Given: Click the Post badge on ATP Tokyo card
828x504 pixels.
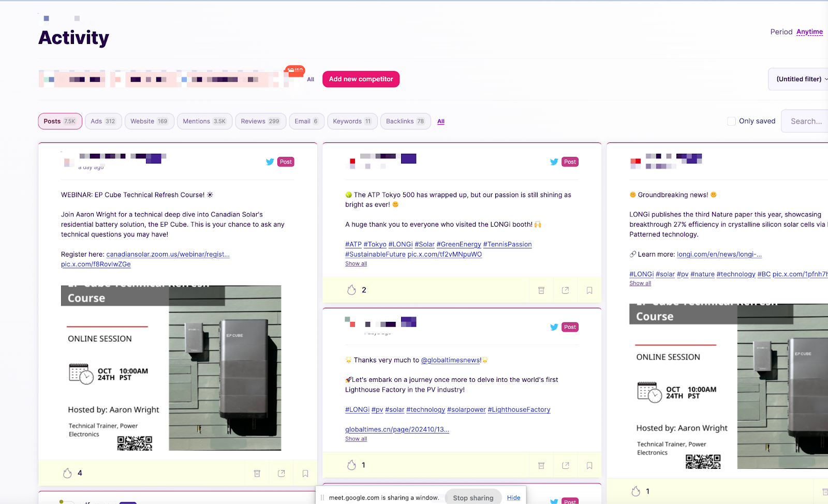Looking at the screenshot, I should (x=570, y=162).
